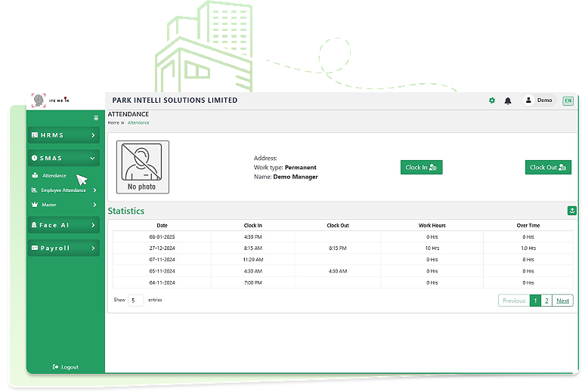Click the sidebar collapse icon

click(x=96, y=118)
